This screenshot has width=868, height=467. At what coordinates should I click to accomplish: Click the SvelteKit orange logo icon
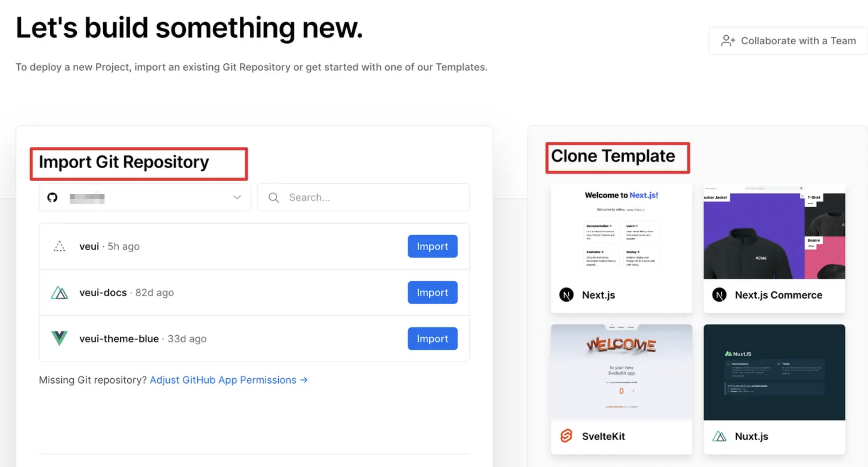[567, 436]
